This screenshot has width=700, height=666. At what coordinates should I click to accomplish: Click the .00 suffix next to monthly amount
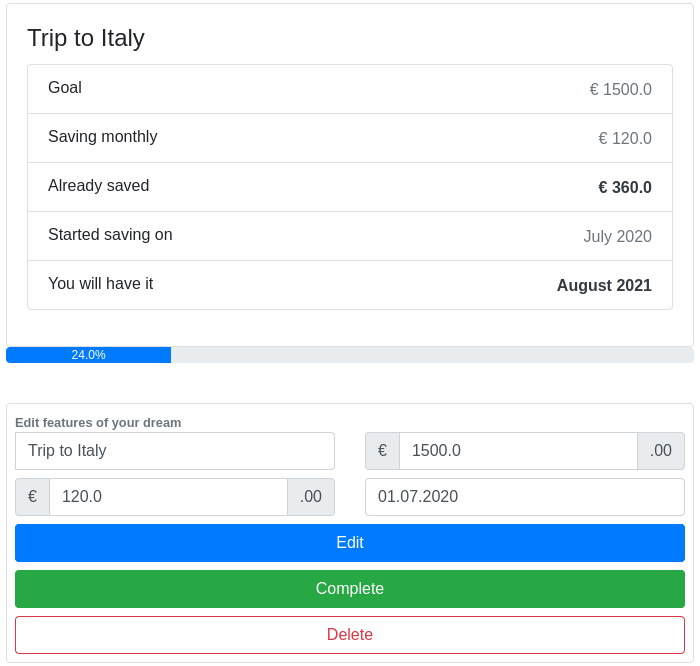311,496
